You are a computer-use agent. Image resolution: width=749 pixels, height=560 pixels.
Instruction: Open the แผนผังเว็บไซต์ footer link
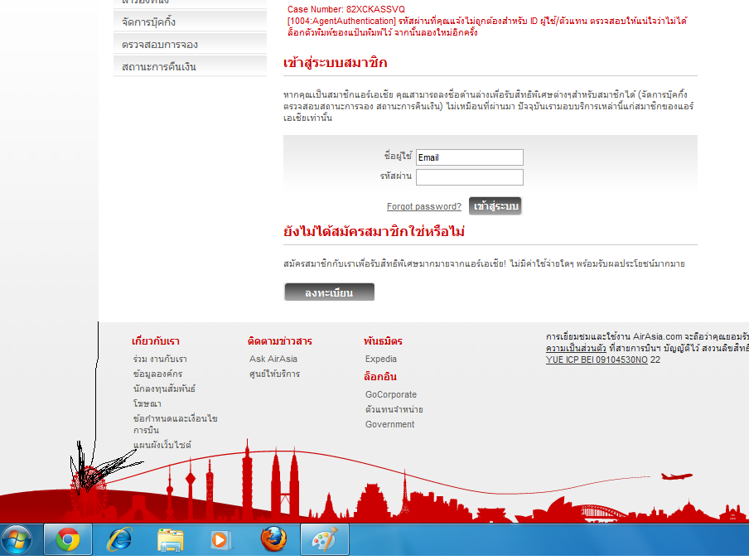point(162,445)
